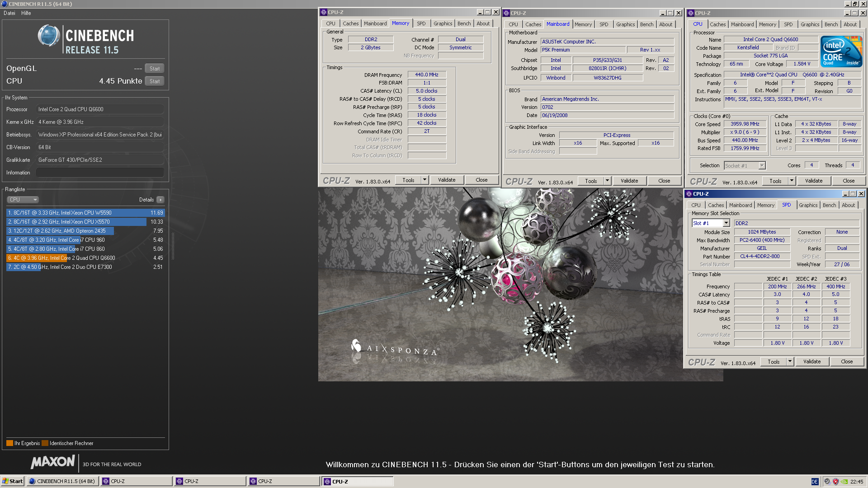Click the DE language indicator in taskbar
Viewport: 868px width, 488px height.
[x=815, y=482]
